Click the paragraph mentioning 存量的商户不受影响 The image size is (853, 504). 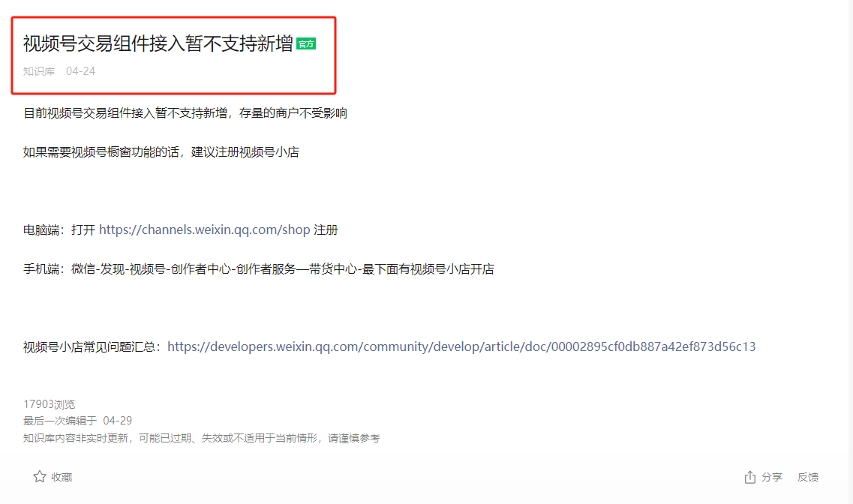pyautogui.click(x=185, y=113)
